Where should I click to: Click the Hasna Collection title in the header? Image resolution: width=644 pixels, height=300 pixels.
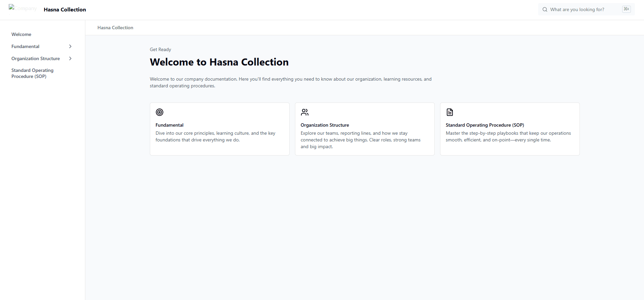tap(65, 10)
